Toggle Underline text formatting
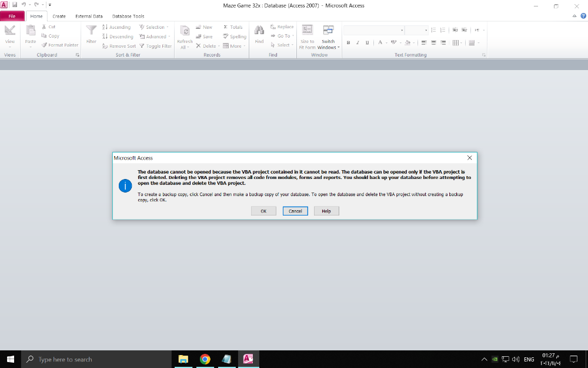This screenshot has width=588, height=368. point(367,42)
